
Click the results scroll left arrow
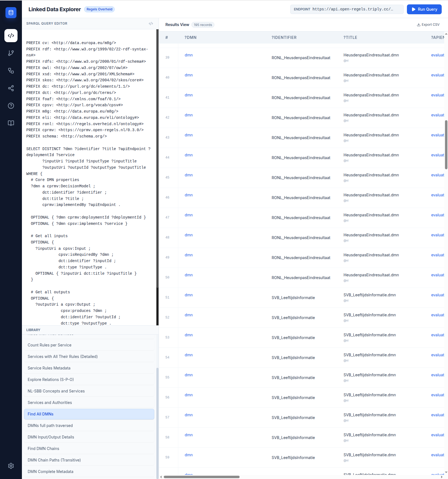pyautogui.click(x=161, y=477)
